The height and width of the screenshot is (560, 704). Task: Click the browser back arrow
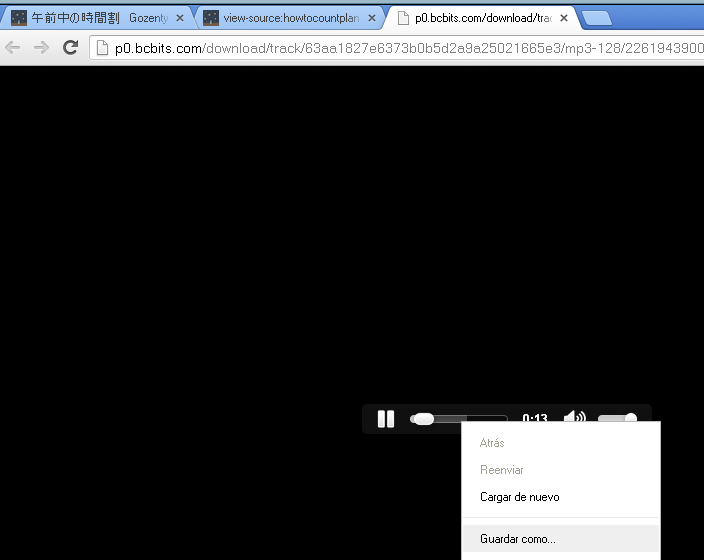(13, 47)
